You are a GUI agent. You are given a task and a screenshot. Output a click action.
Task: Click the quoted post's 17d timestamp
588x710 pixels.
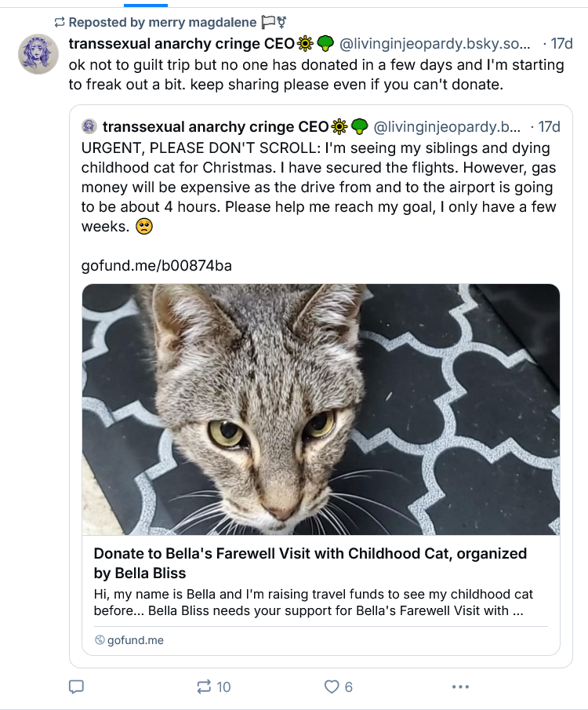pos(549,126)
